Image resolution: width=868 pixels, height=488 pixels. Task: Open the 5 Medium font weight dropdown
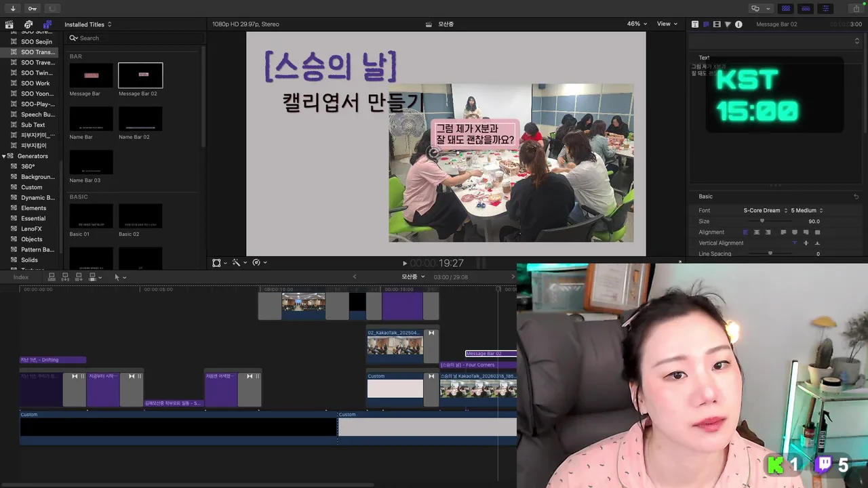tap(807, 211)
